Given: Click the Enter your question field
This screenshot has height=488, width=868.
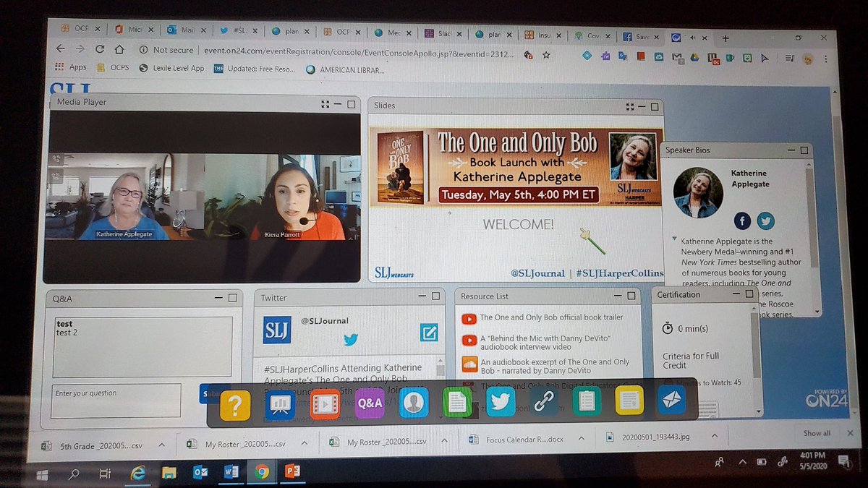Looking at the screenshot, I should click(116, 400).
